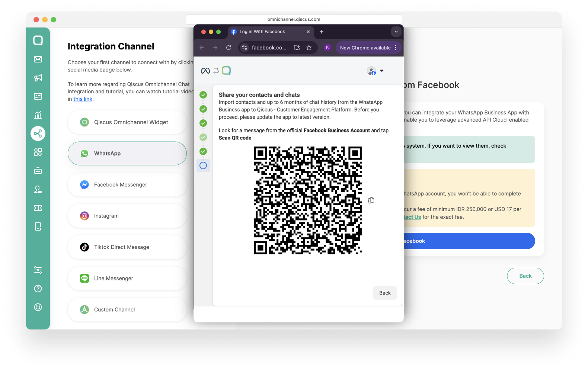Viewport: 588px width, 370px height.
Task: Open the help question mark icon in sidebar
Action: pos(38,289)
